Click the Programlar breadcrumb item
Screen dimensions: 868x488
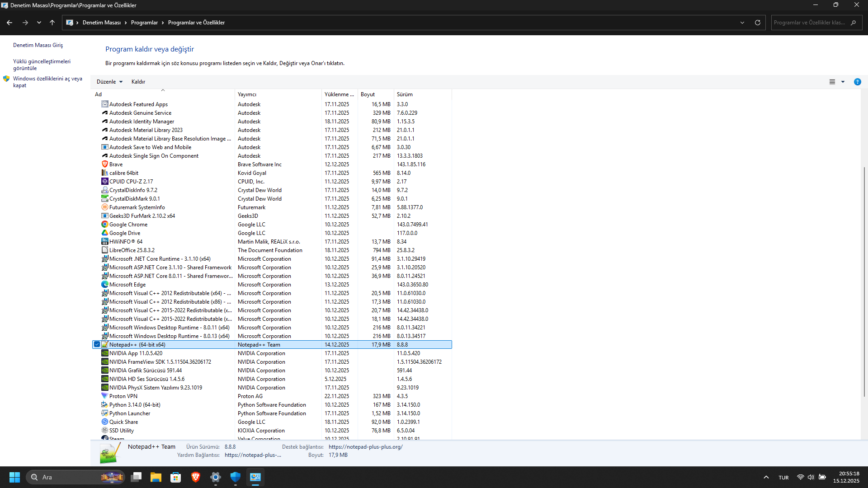(145, 23)
